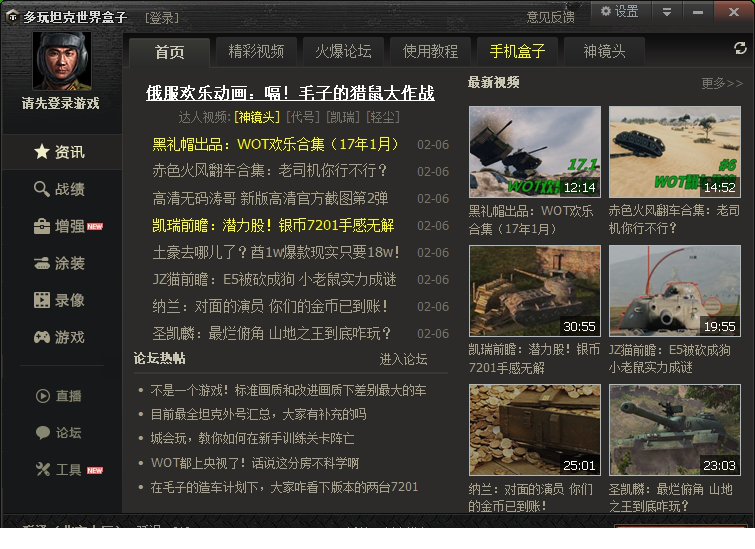
Task: Open forum post 不是一个游戏 标准画质
Action: [288, 390]
